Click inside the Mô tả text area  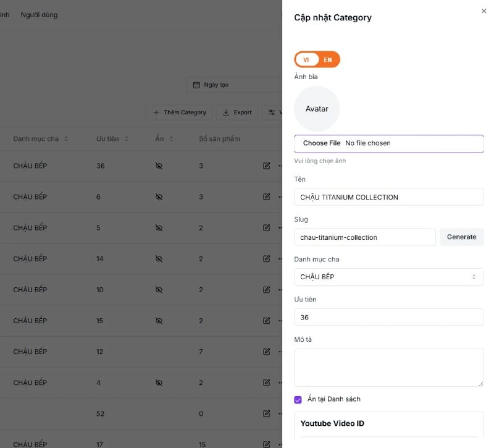coord(388,367)
